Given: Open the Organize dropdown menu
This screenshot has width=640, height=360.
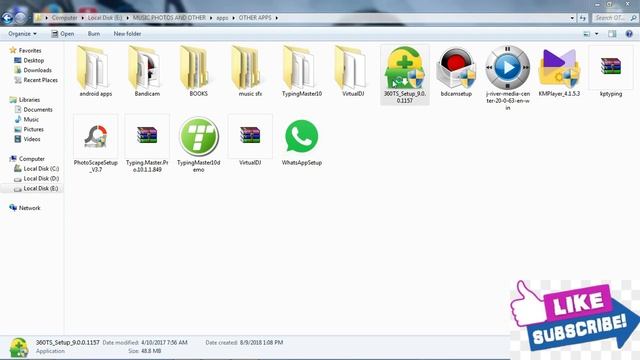Looking at the screenshot, I should click(22, 34).
